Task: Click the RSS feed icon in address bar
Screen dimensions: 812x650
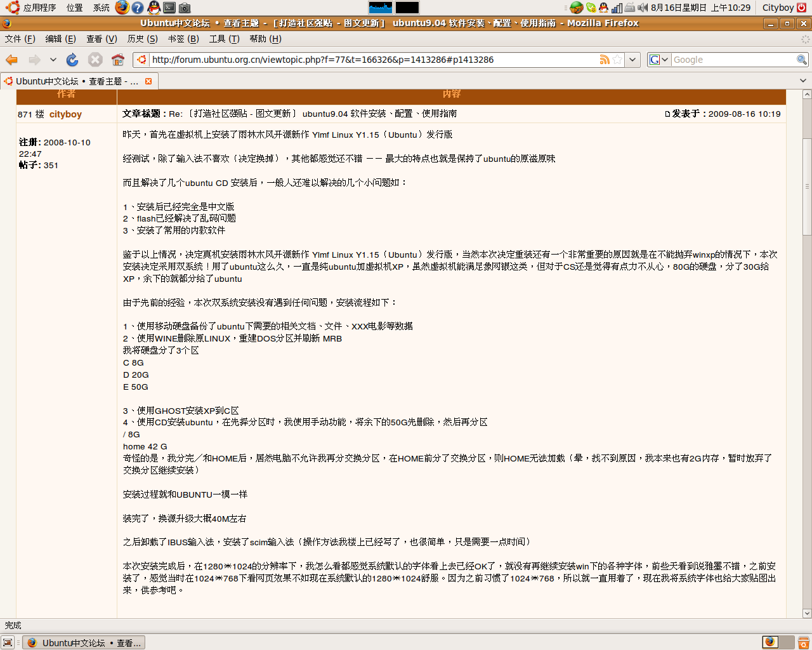Action: pos(605,60)
